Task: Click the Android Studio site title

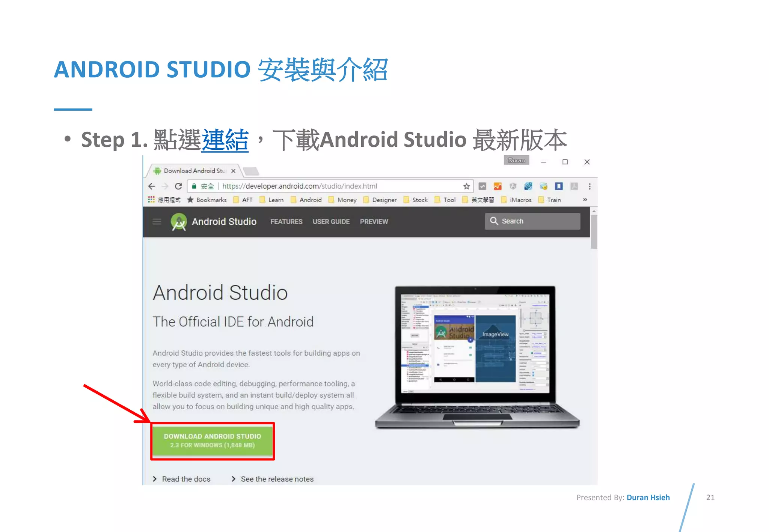Action: tap(224, 221)
